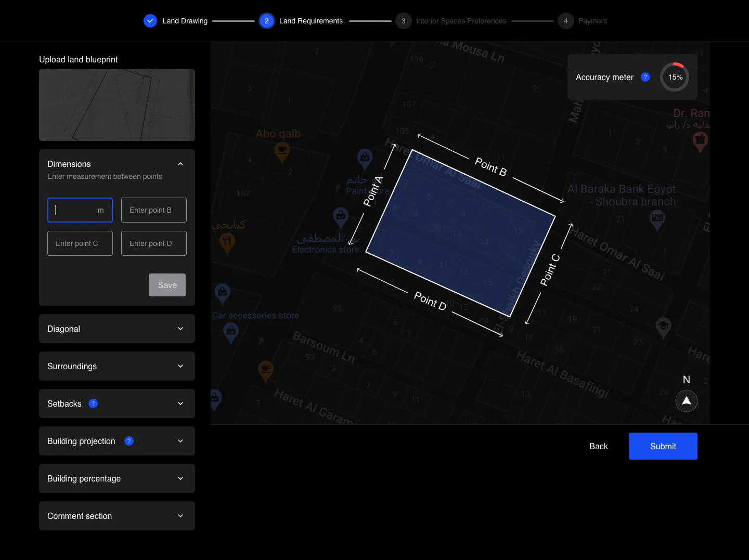749x560 pixels.
Task: Click the Car accessories store map pin
Action: coord(223,293)
